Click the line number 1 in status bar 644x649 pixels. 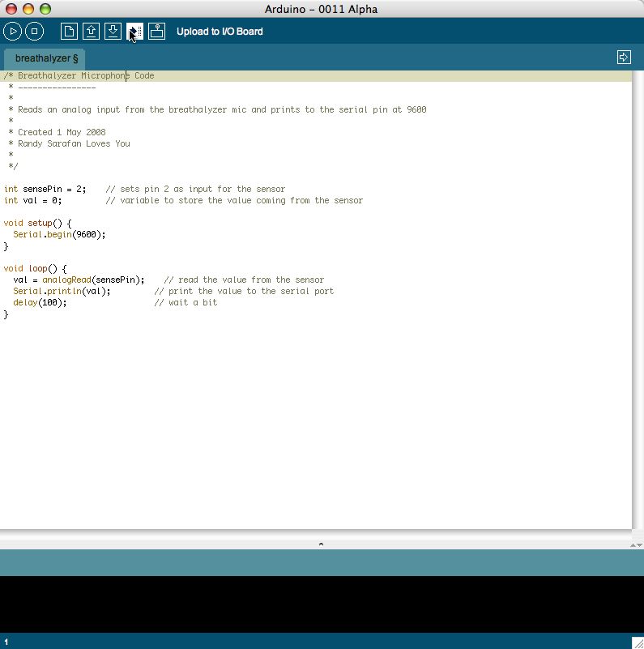[x=6, y=642]
